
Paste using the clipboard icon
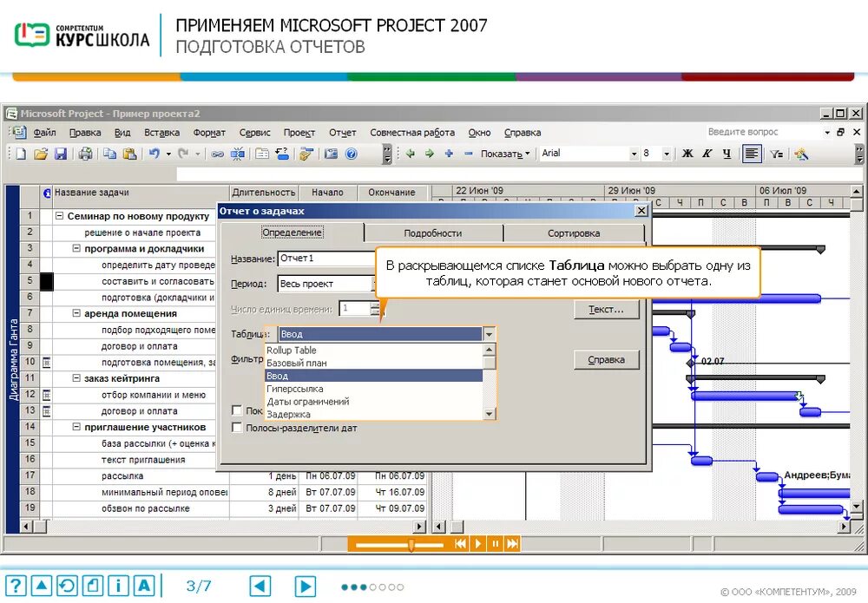(129, 154)
